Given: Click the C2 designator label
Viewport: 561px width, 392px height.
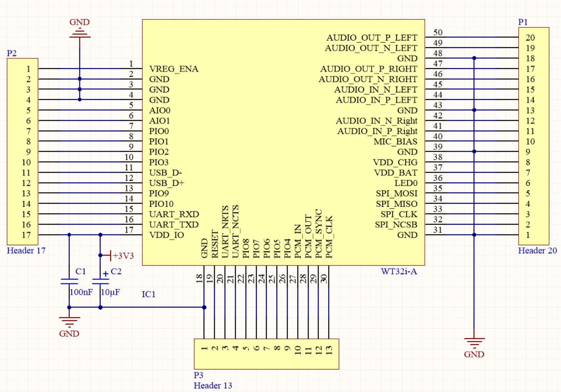Looking at the screenshot, I should [116, 272].
